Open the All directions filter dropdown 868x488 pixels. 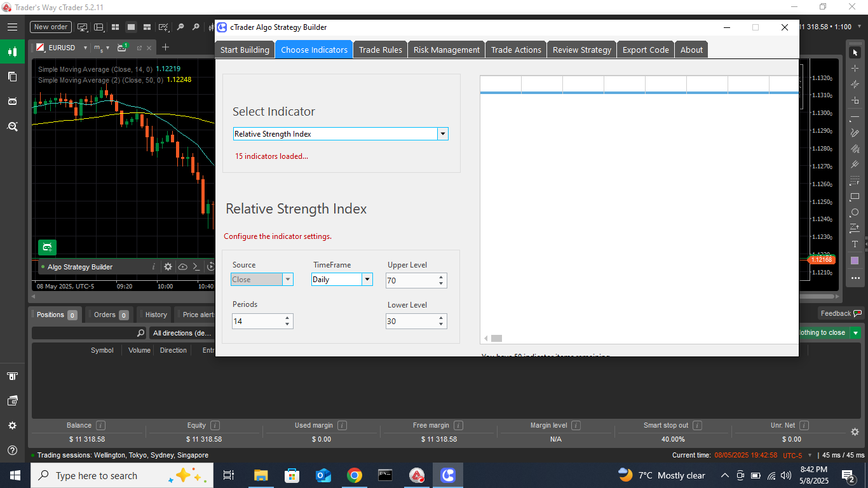pyautogui.click(x=182, y=333)
